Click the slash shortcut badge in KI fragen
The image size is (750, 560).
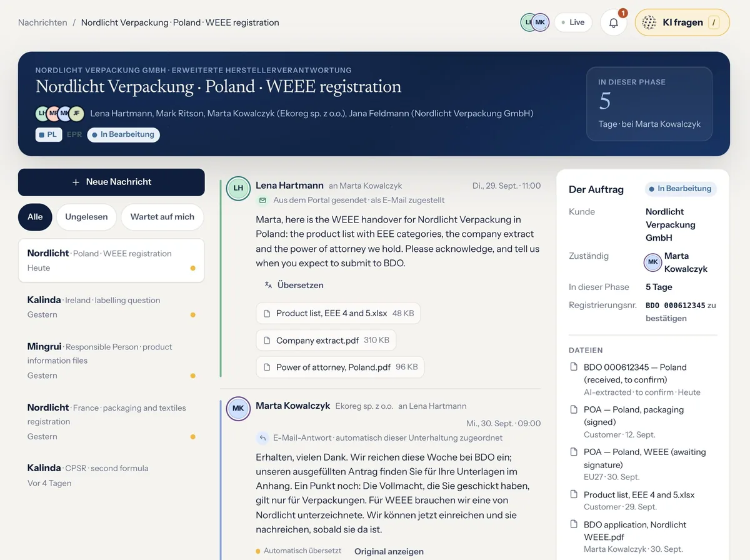coord(714,22)
